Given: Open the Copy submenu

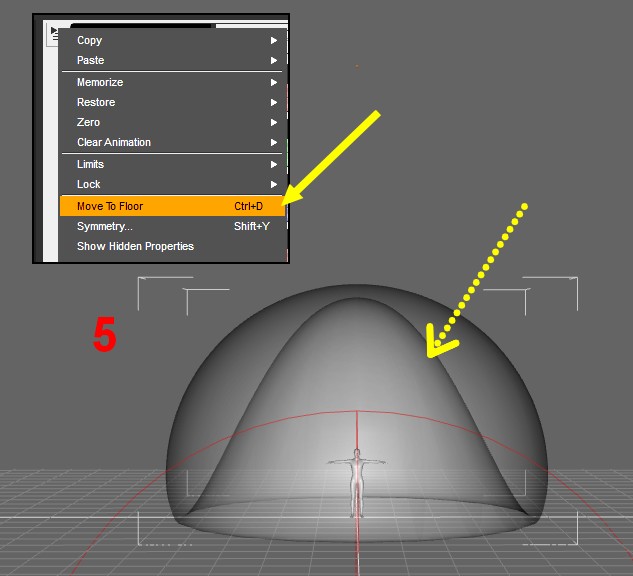Looking at the screenshot, I should pyautogui.click(x=173, y=40).
